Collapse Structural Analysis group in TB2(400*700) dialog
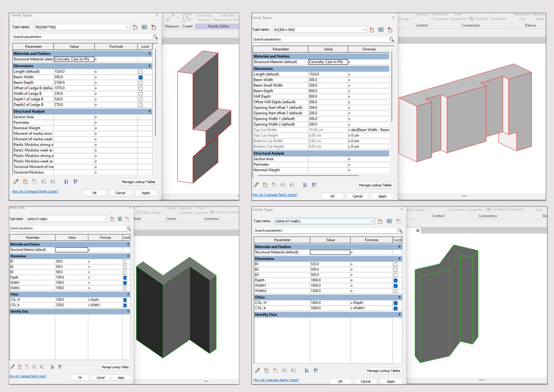The image size is (554, 392). pyautogui.click(x=149, y=111)
